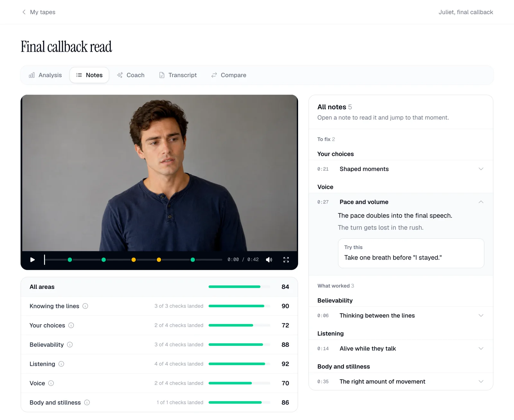This screenshot has width=514, height=420.
Task: Go back using the My tapes arrow
Action: pyautogui.click(x=24, y=12)
